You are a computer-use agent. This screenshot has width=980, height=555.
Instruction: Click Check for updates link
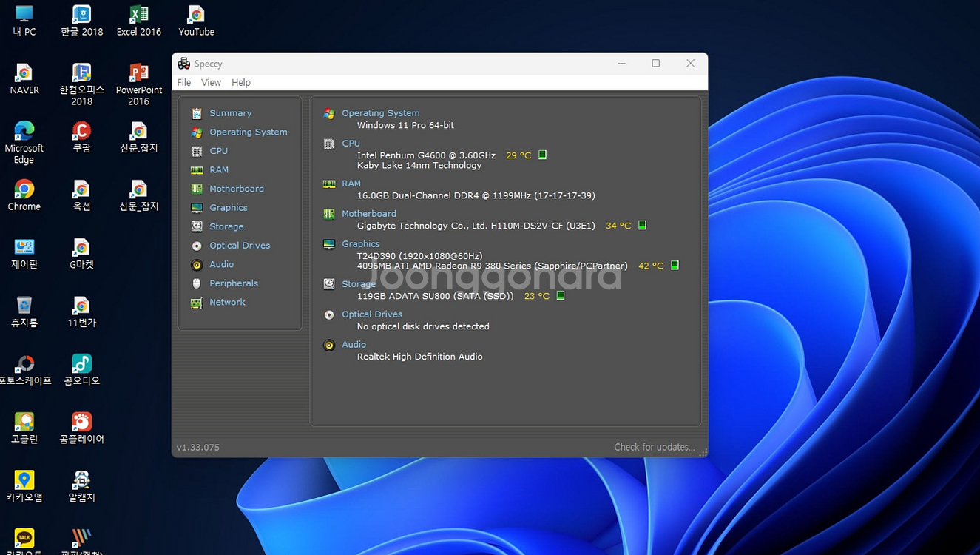tap(654, 447)
